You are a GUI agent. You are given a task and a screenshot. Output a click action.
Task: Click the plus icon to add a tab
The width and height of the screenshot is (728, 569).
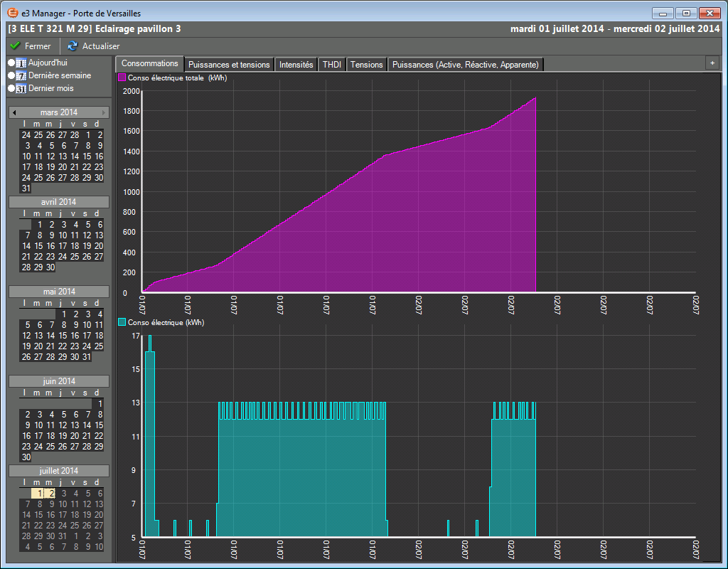712,63
